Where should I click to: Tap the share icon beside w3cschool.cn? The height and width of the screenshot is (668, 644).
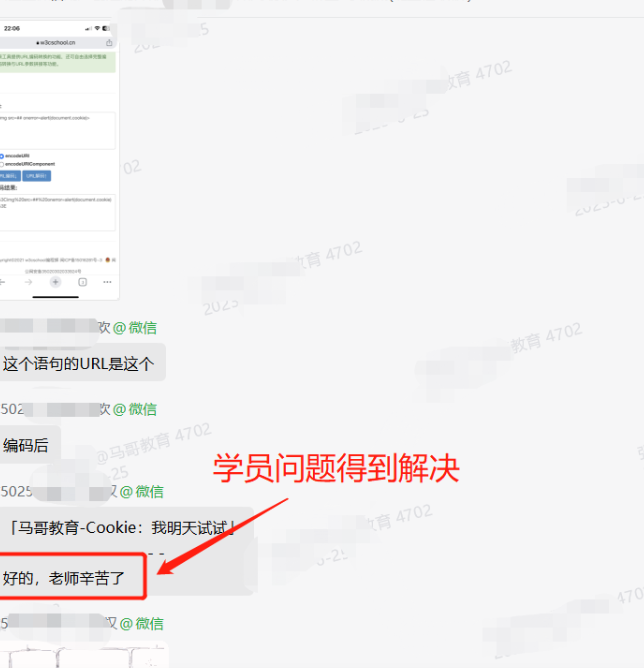[109, 43]
